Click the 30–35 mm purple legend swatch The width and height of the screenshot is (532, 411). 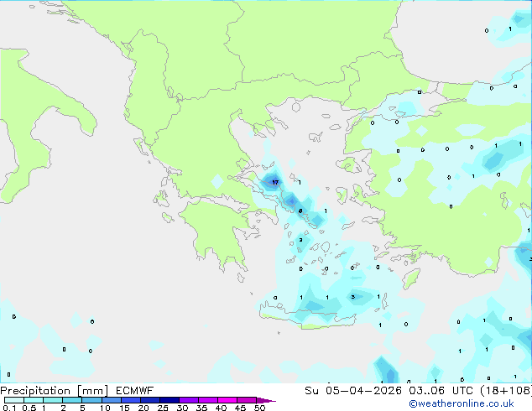click(x=188, y=400)
